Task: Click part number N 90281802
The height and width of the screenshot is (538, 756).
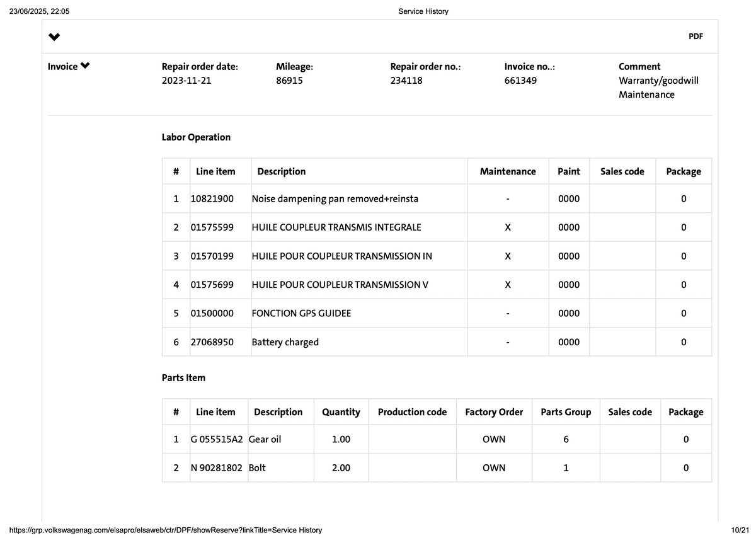Action: tap(217, 468)
